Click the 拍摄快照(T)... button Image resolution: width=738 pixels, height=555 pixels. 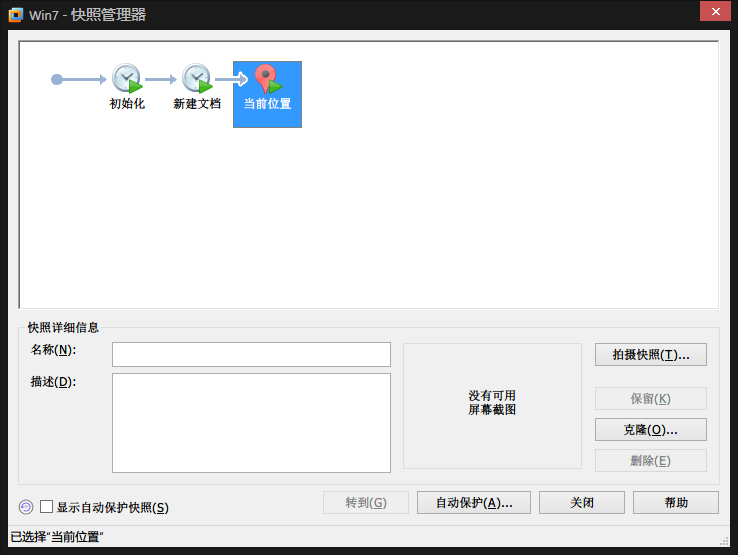650,354
